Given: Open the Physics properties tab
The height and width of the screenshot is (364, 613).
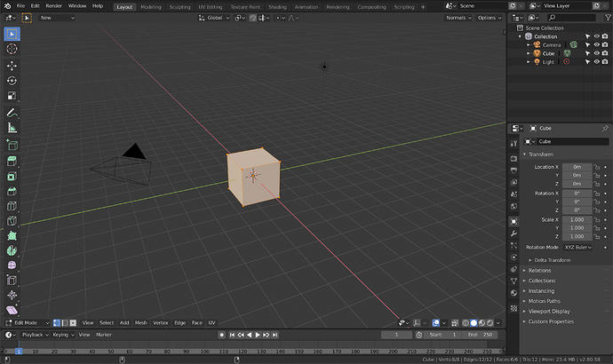Looking at the screenshot, I should click(x=513, y=257).
